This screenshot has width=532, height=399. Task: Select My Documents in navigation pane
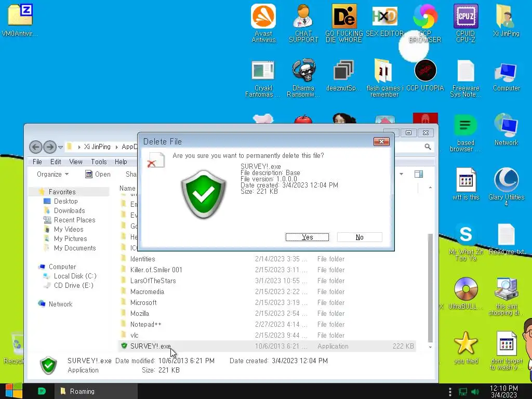tap(75, 248)
